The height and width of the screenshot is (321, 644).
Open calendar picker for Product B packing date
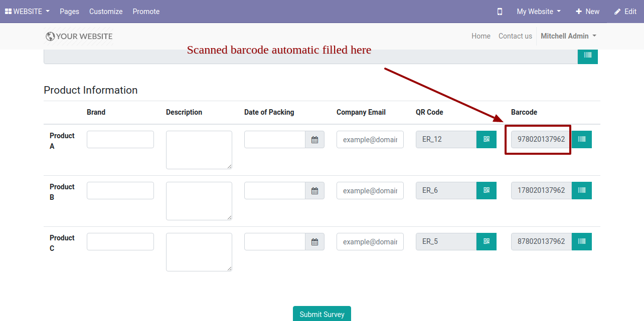(x=314, y=191)
